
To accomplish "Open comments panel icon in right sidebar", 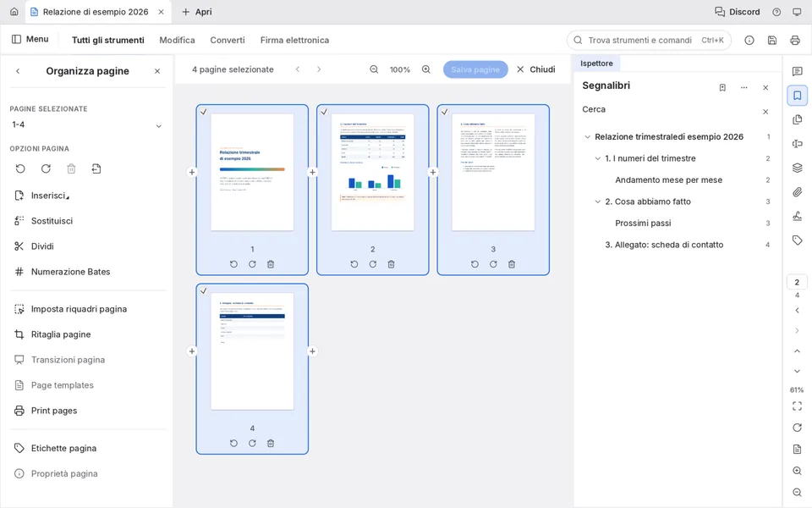I will 797,71.
